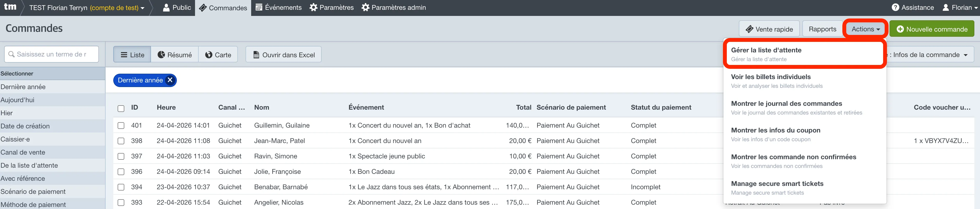
Task: Select the checkbox for order 397
Action: (x=121, y=156)
